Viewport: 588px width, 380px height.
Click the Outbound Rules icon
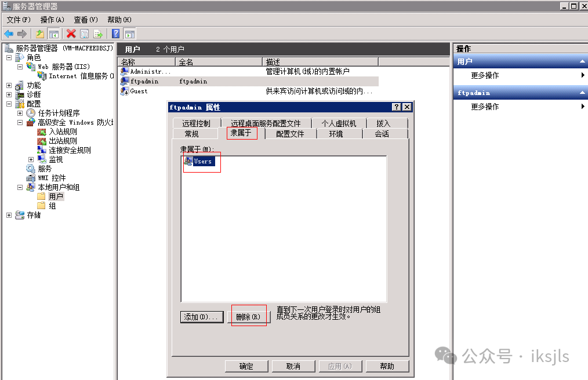pyautogui.click(x=42, y=141)
